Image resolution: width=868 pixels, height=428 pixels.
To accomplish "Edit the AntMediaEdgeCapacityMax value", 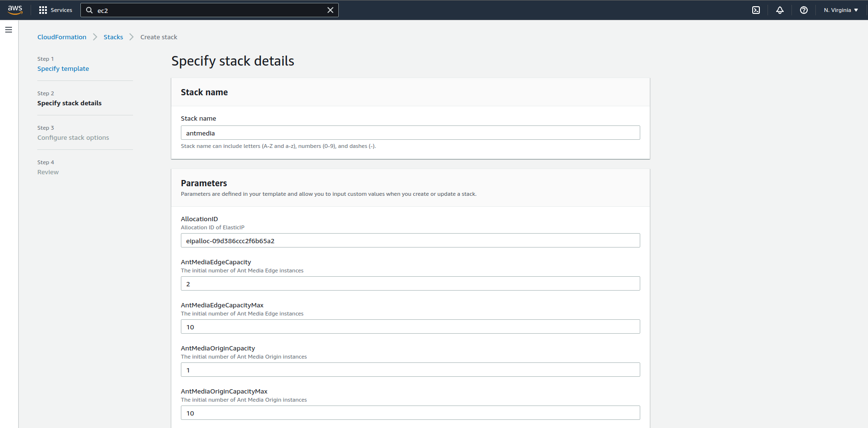I will [x=411, y=327].
